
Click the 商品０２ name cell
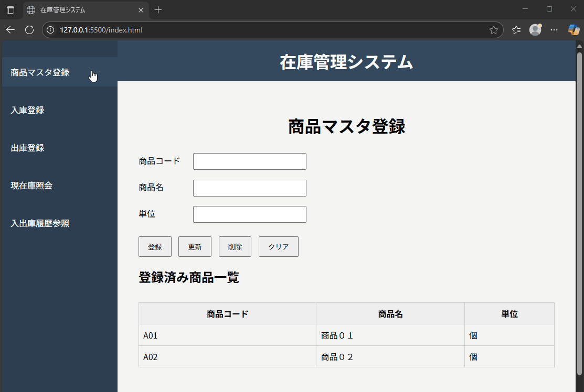click(390, 357)
